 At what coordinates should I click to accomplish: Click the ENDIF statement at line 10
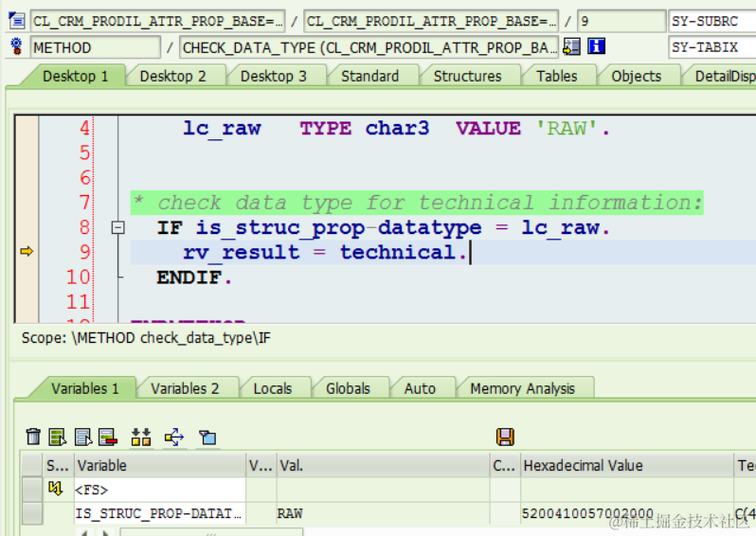(194, 277)
